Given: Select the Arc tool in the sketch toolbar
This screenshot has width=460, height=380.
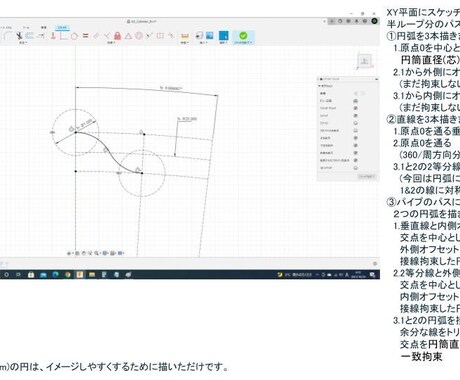Looking at the screenshot, I should (7, 36).
